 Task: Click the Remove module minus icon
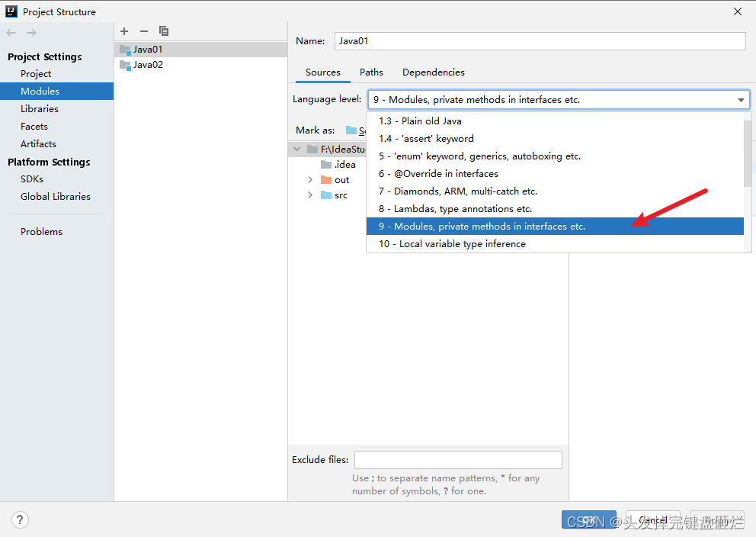(144, 31)
